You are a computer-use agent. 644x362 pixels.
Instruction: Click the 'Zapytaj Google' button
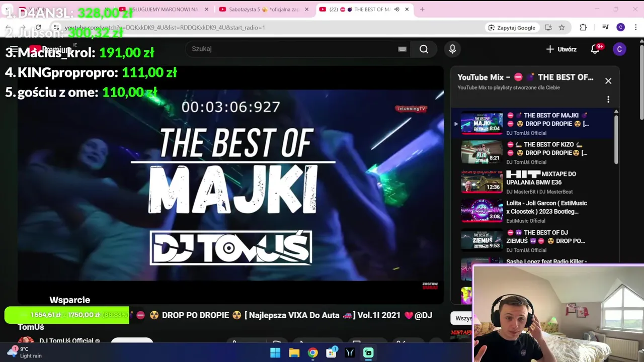(512, 28)
